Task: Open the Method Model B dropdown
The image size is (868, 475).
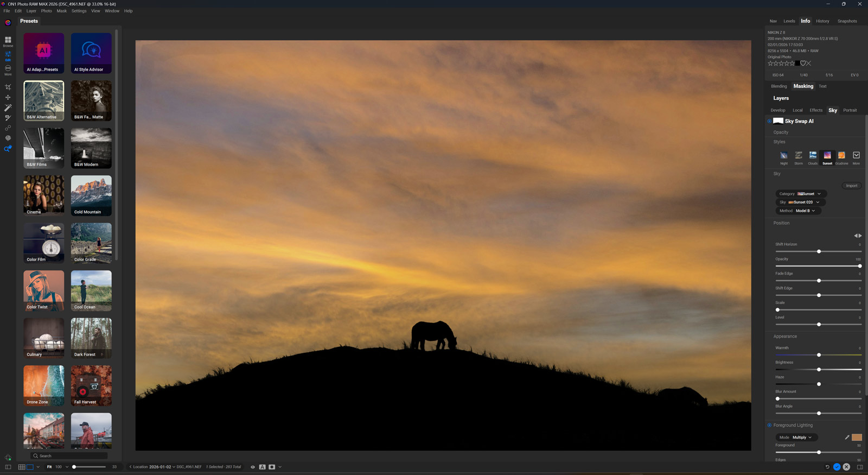Action: pyautogui.click(x=798, y=211)
